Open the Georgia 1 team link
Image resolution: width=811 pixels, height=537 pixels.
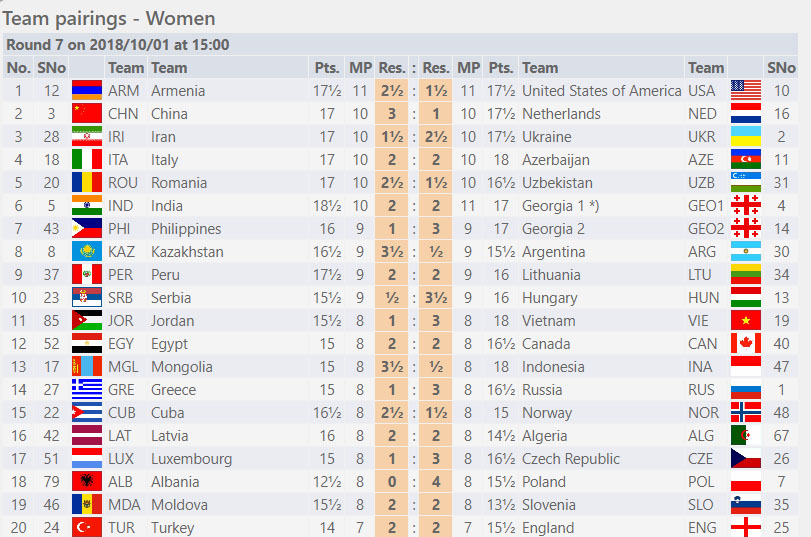(561, 206)
